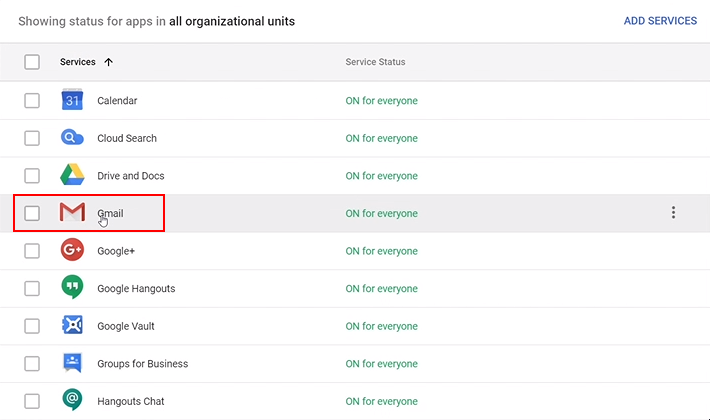This screenshot has width=710, height=420.
Task: Click the Google+ red icon
Action: 72,250
